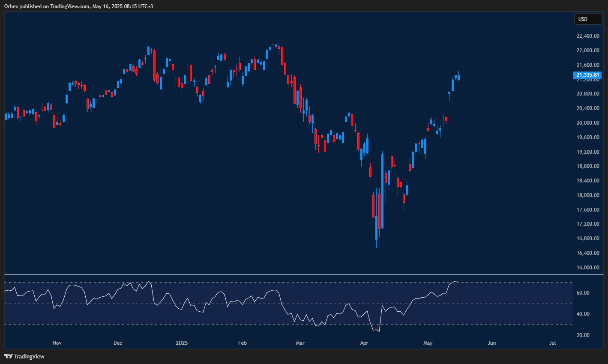
Task: Toggle the USD price scale display
Action: (x=587, y=19)
